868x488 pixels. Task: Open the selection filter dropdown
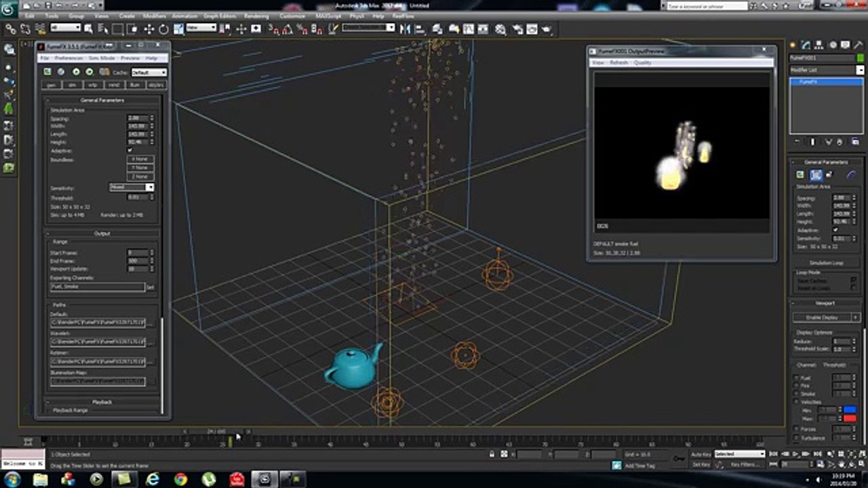(x=66, y=28)
